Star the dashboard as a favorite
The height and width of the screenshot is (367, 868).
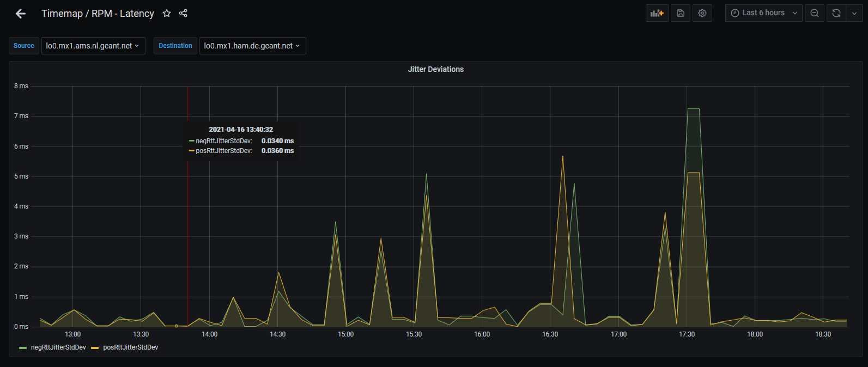tap(167, 13)
